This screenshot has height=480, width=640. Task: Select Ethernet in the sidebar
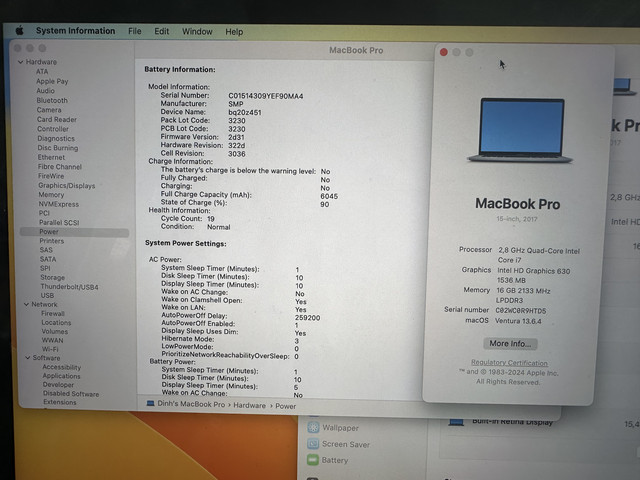click(51, 157)
